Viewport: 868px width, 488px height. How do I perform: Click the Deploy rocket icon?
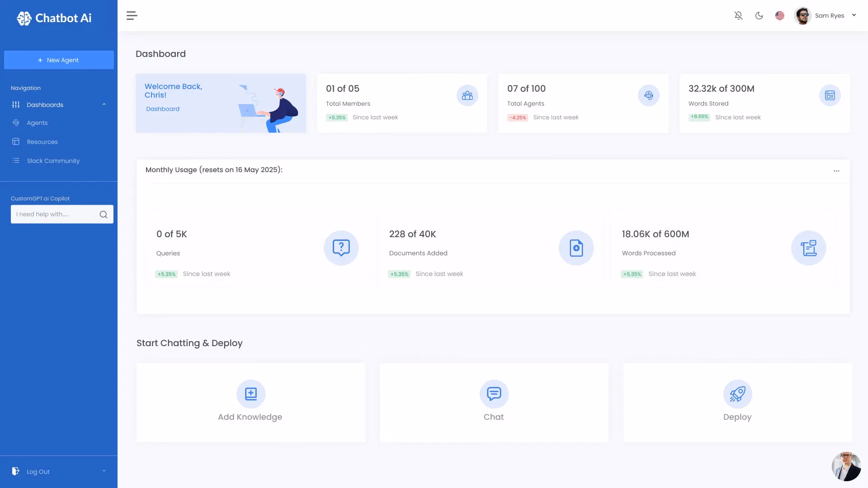coord(737,394)
